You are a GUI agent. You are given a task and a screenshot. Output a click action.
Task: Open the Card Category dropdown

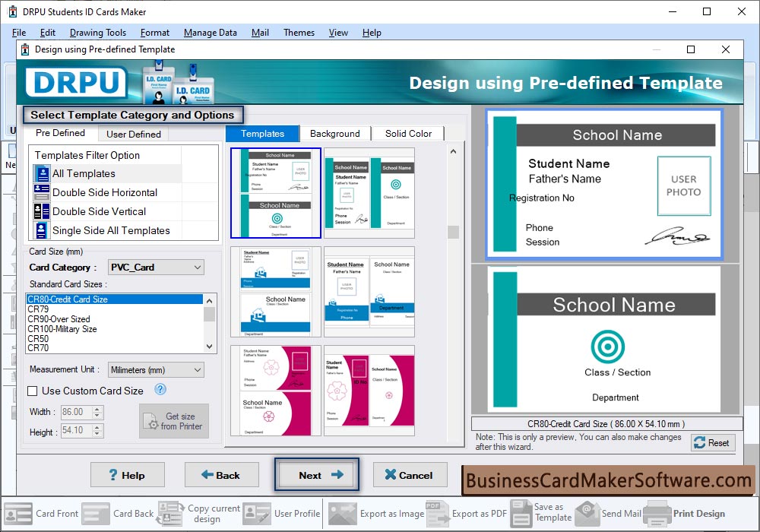[156, 267]
